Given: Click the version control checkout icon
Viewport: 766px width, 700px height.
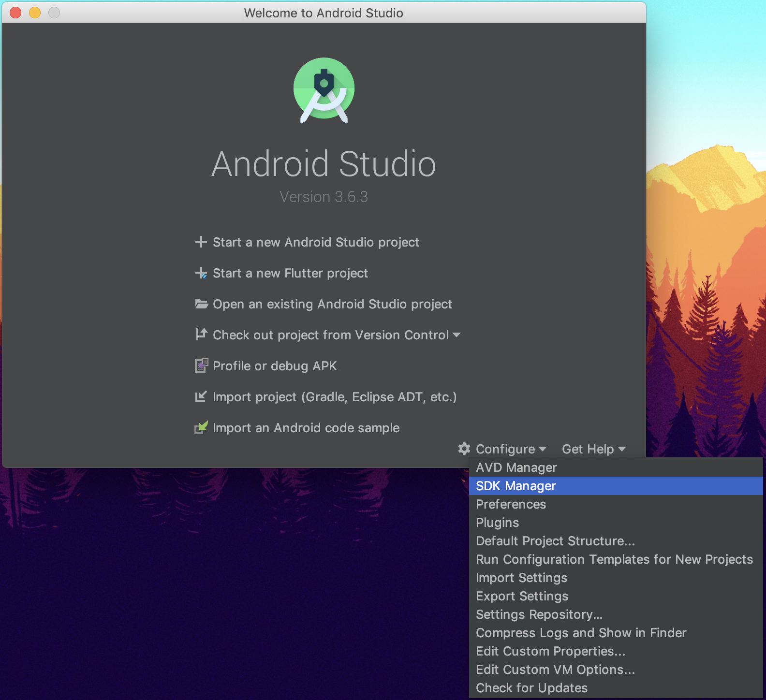Looking at the screenshot, I should pyautogui.click(x=201, y=334).
